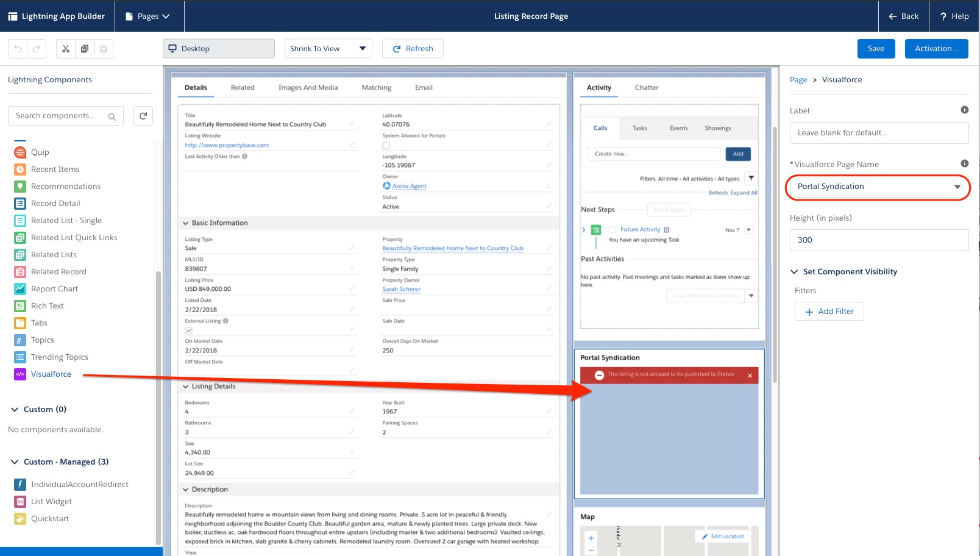Select the List Widget component icon

(20, 502)
